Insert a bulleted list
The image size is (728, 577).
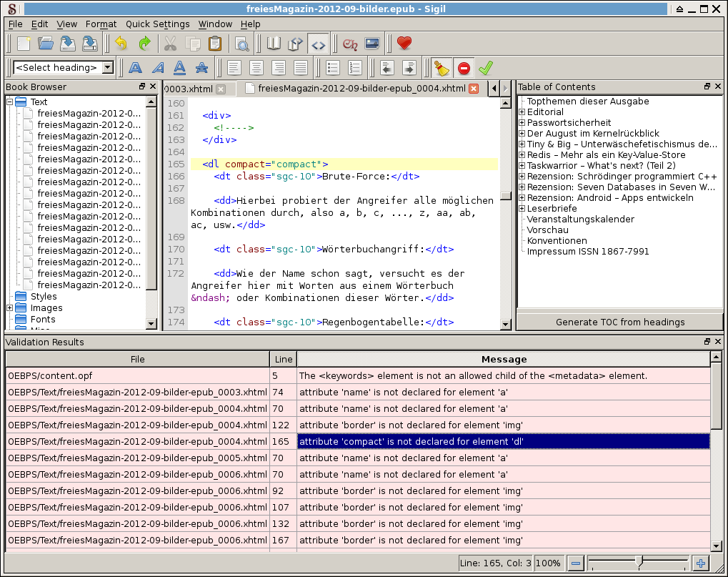[332, 68]
